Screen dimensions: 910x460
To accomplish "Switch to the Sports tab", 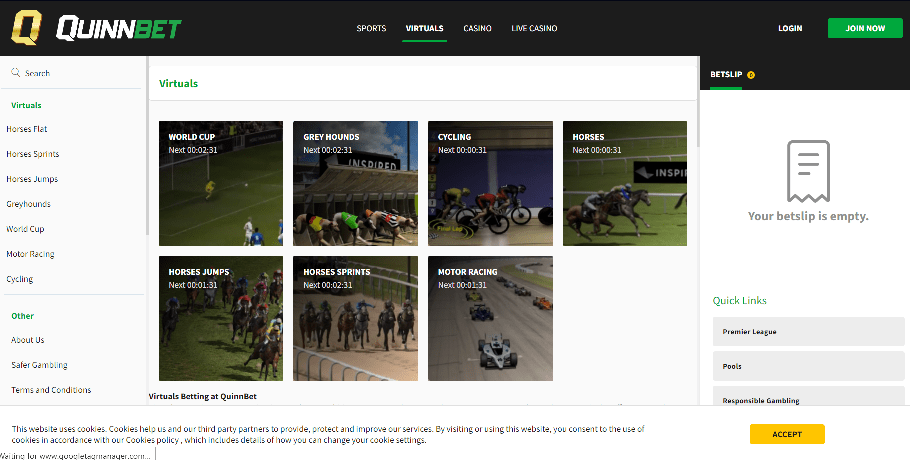I will click(371, 28).
